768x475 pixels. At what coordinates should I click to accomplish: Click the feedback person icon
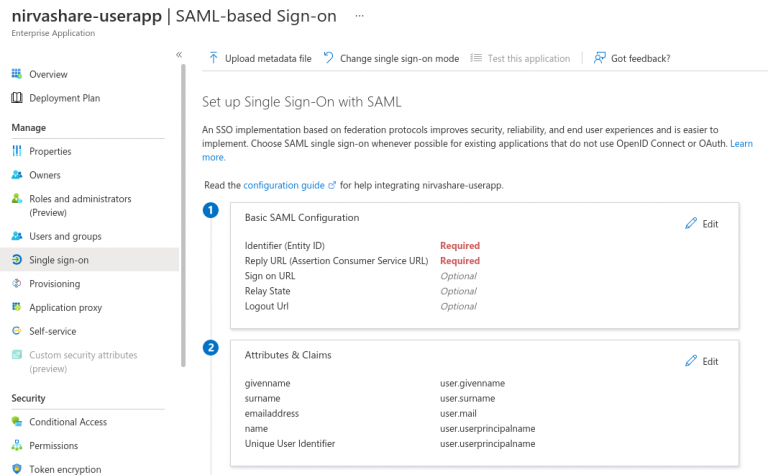(x=600, y=58)
